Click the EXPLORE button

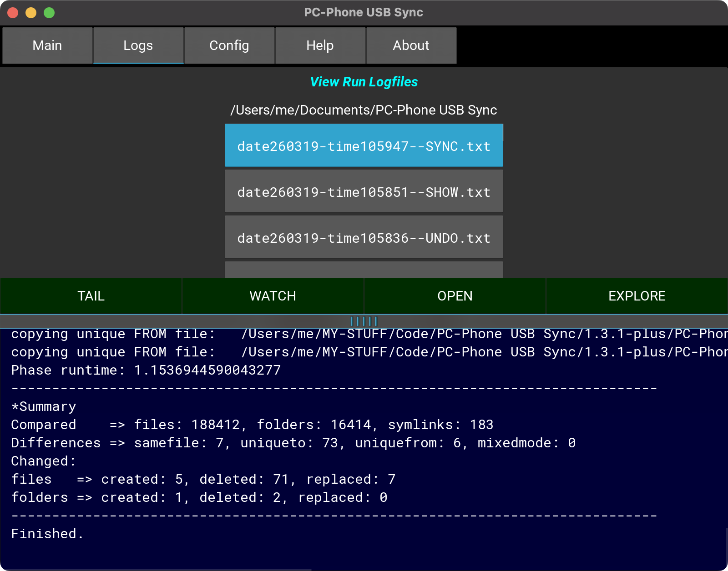[637, 296]
